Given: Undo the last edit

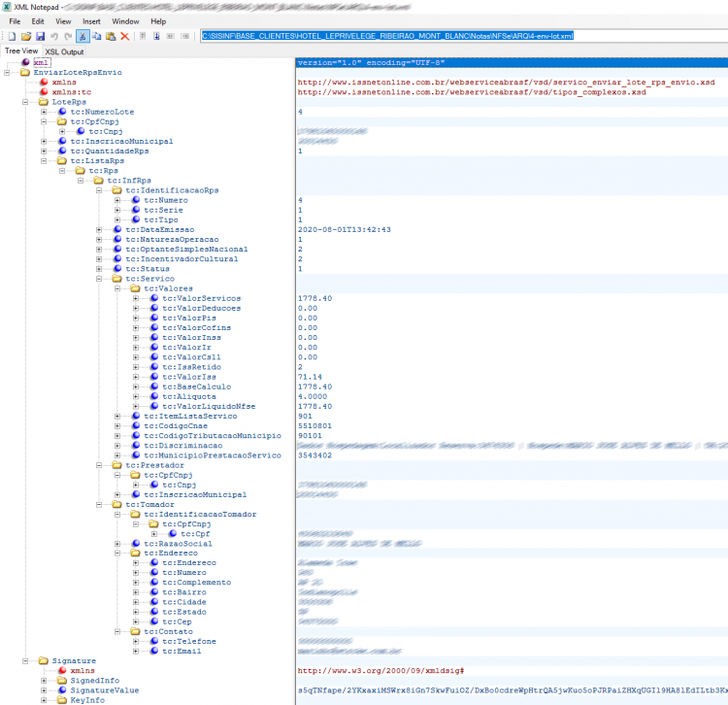Looking at the screenshot, I should 54,36.
